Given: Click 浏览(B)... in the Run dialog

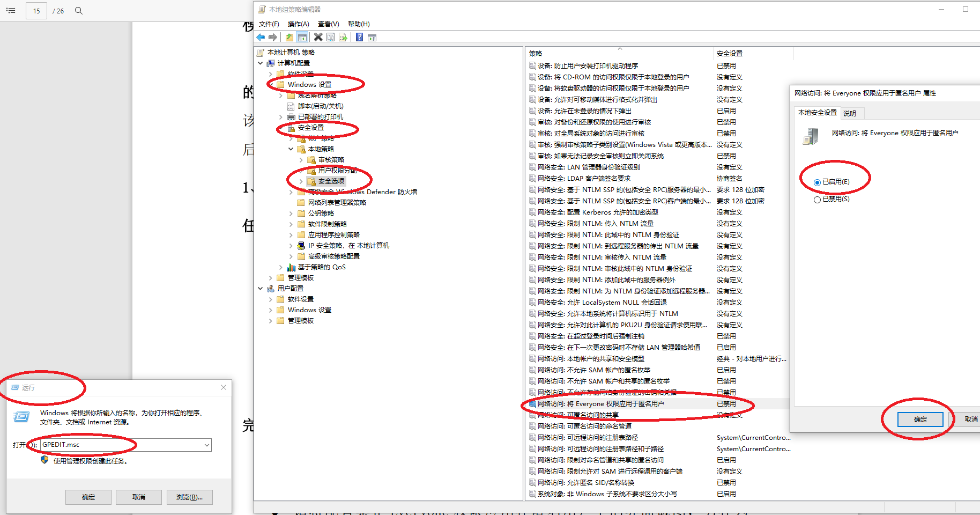Looking at the screenshot, I should (x=189, y=497).
